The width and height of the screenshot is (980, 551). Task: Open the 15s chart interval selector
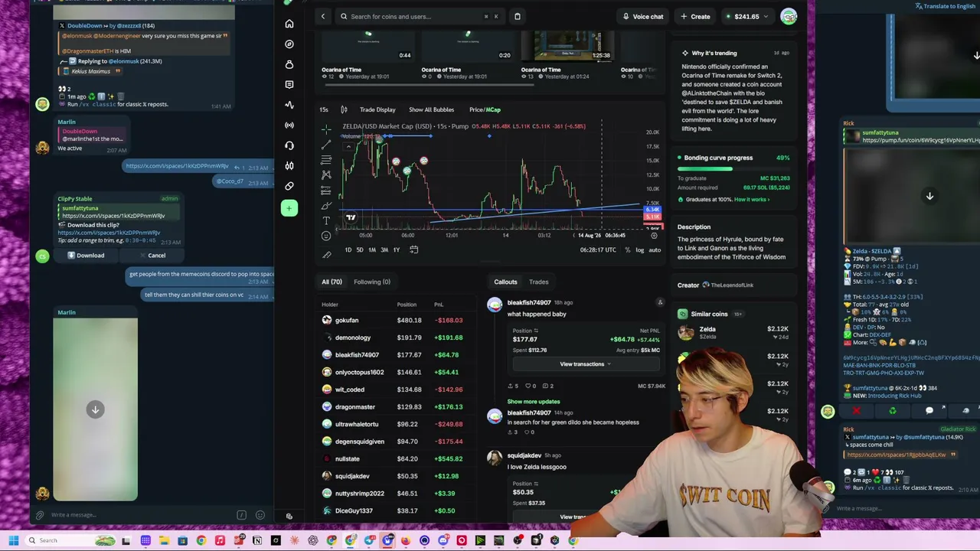pyautogui.click(x=324, y=109)
